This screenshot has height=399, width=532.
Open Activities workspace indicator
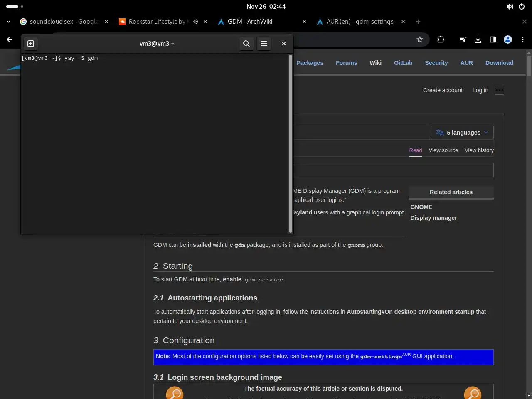(15, 7)
